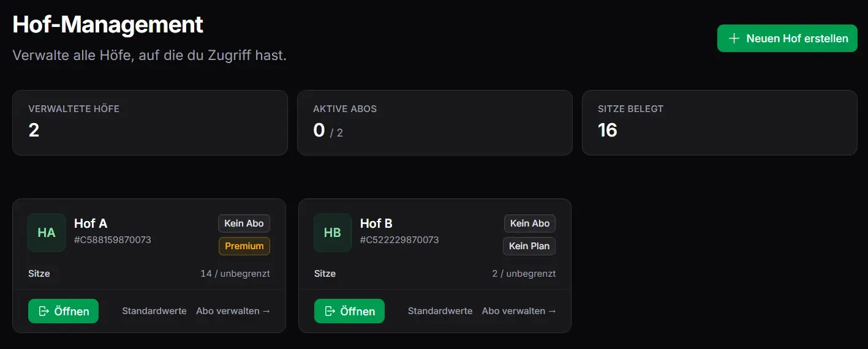Viewport: 868px width, 349px height.
Task: Create a new Hof with the green button
Action: (x=787, y=39)
